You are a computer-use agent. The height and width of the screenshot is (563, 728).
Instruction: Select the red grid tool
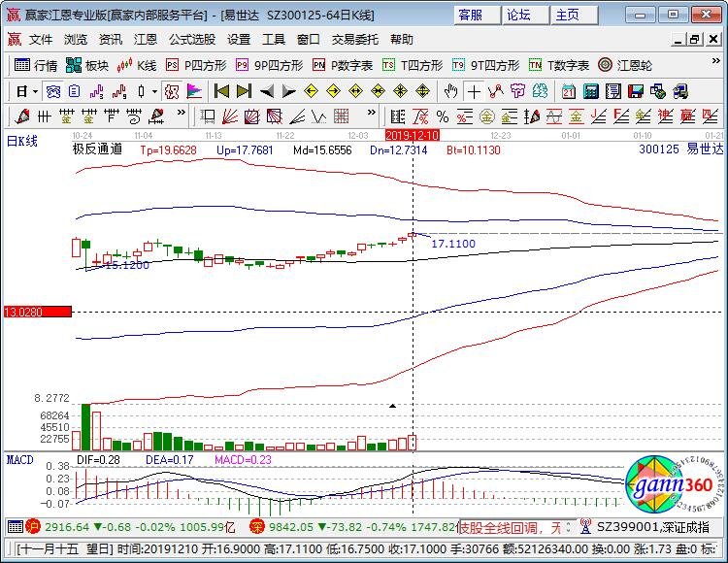point(342,116)
